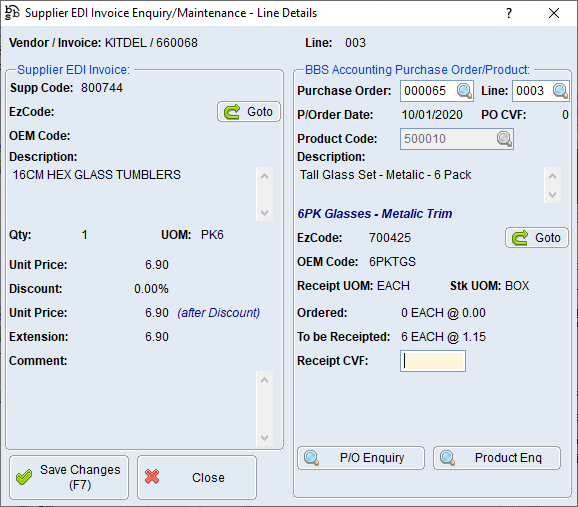Close the Line Details dialog window

click(554, 13)
